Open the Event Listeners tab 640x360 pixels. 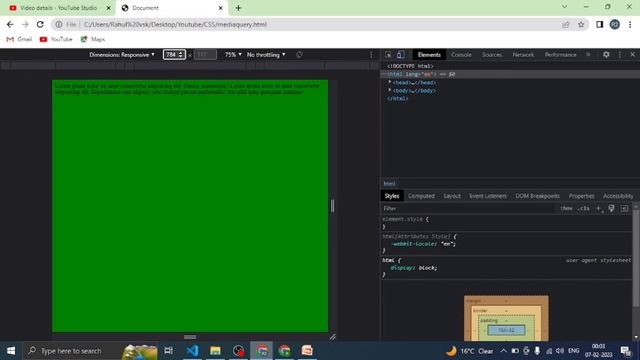point(488,196)
